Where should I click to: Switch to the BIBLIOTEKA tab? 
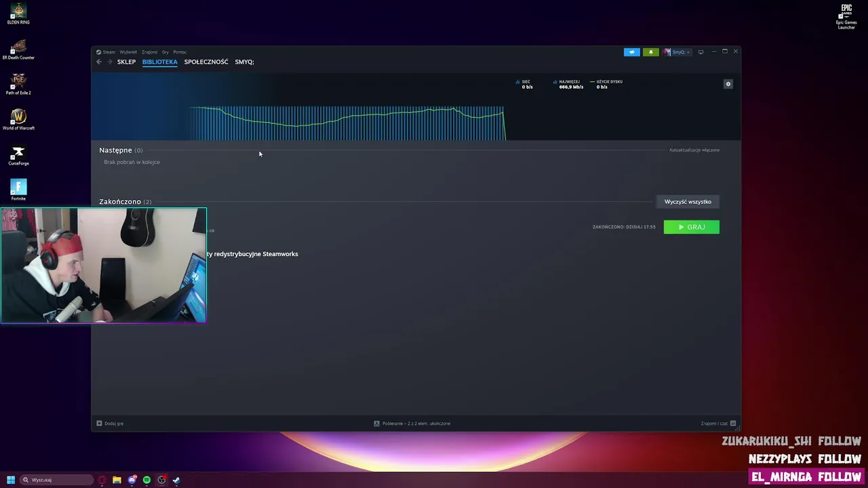[x=160, y=62]
